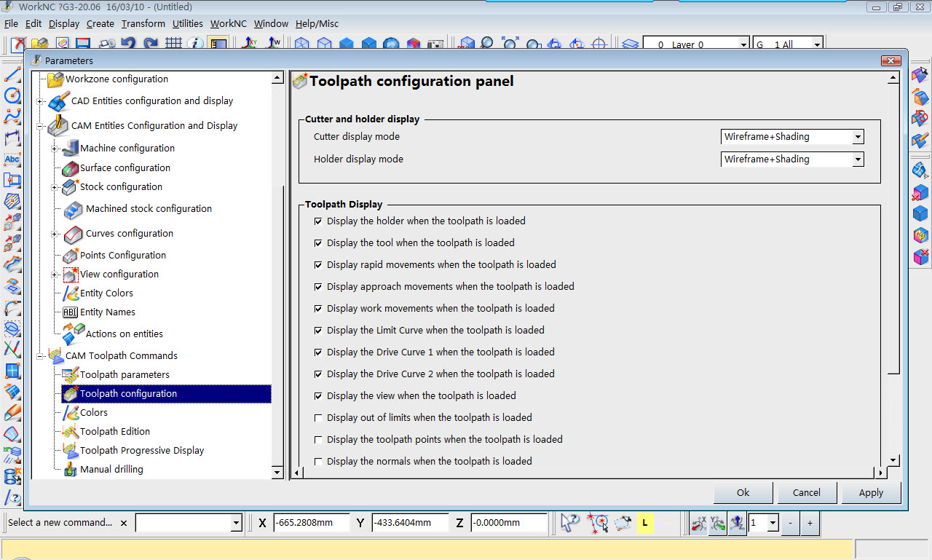Select Workzone configuration tree item
Screen dimensions: 932x560
(x=116, y=79)
